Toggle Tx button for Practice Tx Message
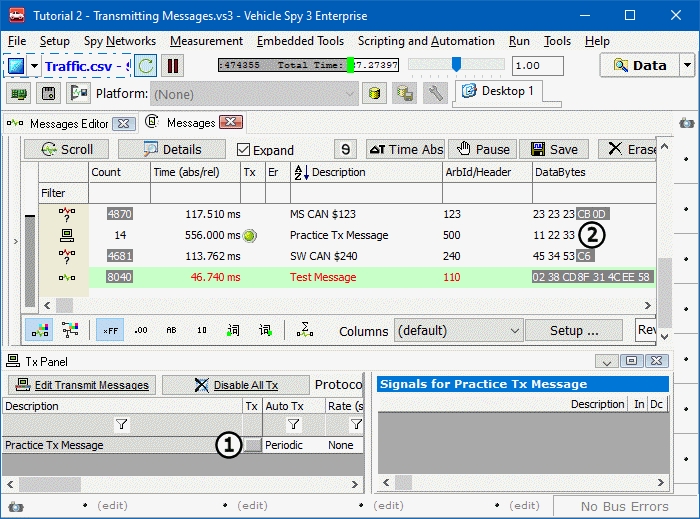The width and height of the screenshot is (700, 519). 253,445
